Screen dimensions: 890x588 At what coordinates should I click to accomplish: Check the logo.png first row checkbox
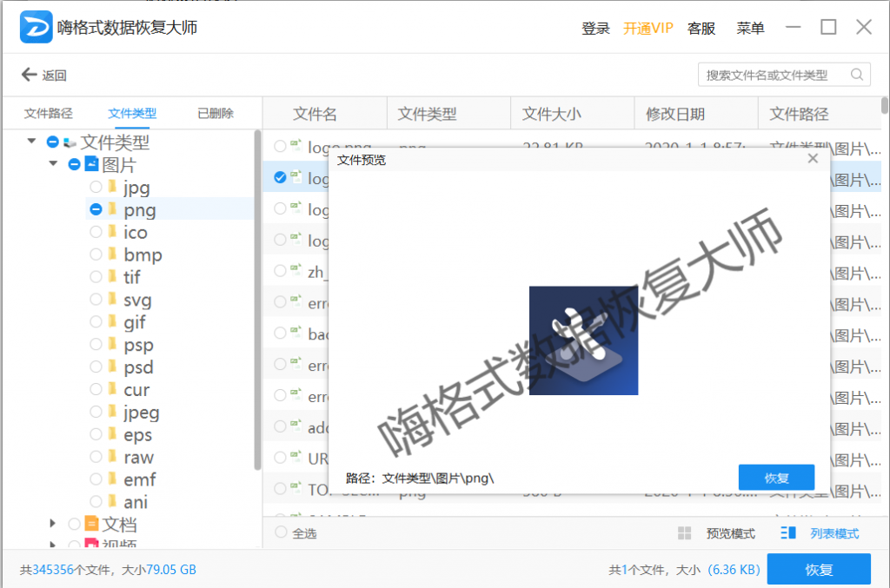click(280, 146)
